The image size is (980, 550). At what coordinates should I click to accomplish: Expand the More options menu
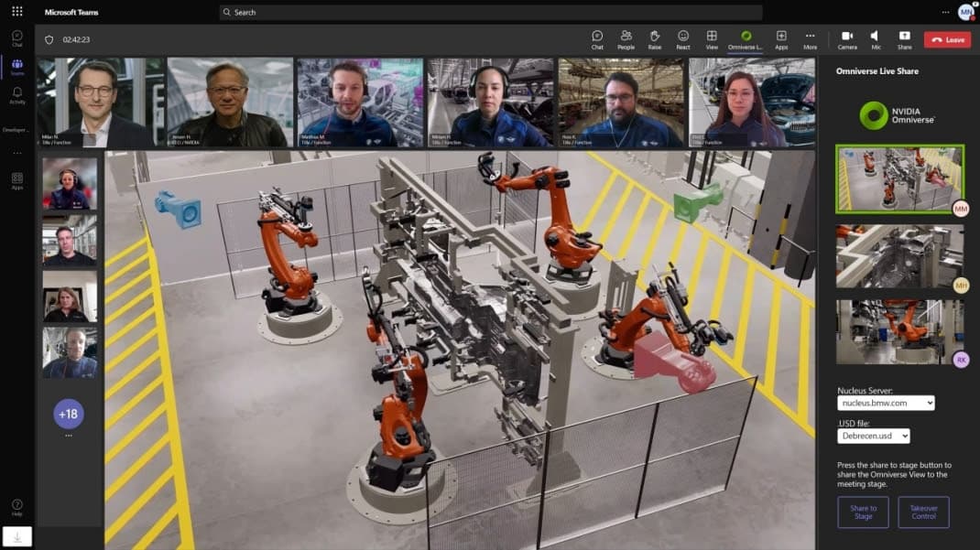coord(810,37)
